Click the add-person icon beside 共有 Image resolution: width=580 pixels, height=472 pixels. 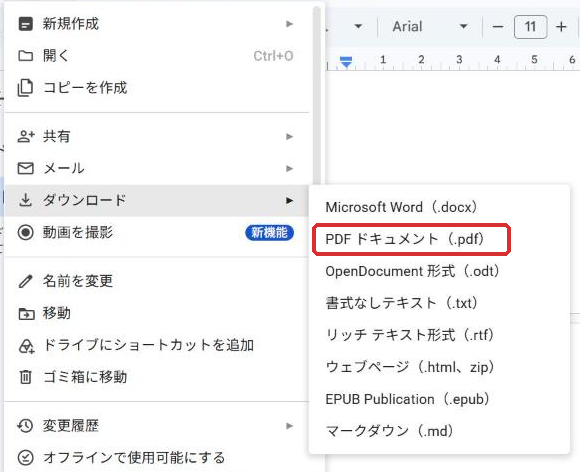26,136
